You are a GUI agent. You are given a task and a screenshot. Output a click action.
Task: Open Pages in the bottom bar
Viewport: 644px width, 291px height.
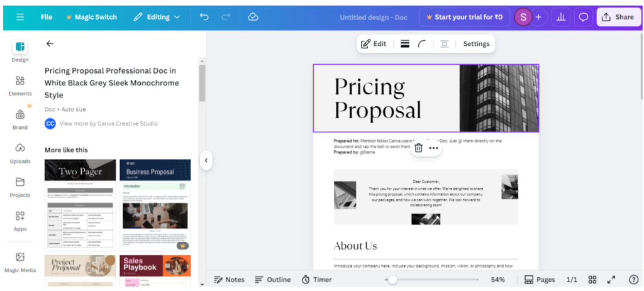pyautogui.click(x=540, y=280)
